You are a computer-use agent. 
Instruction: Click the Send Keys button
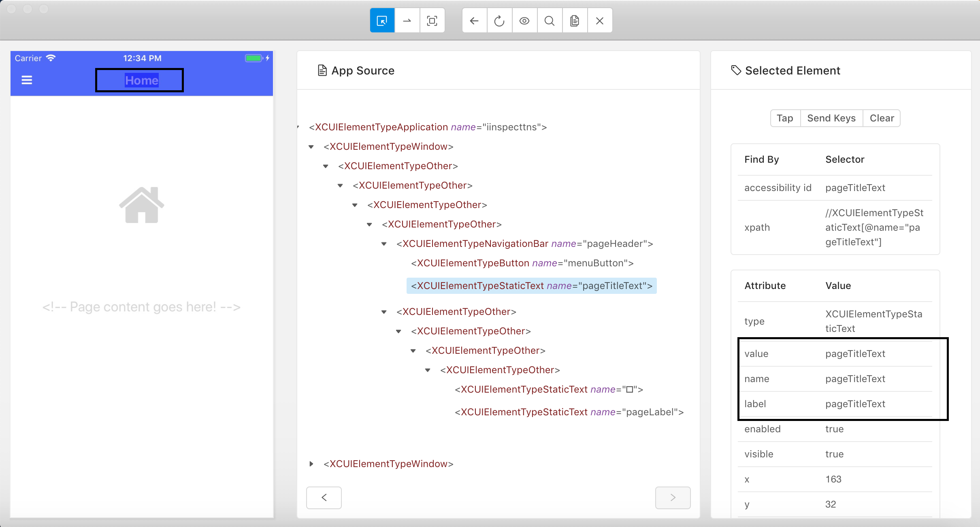tap(831, 118)
